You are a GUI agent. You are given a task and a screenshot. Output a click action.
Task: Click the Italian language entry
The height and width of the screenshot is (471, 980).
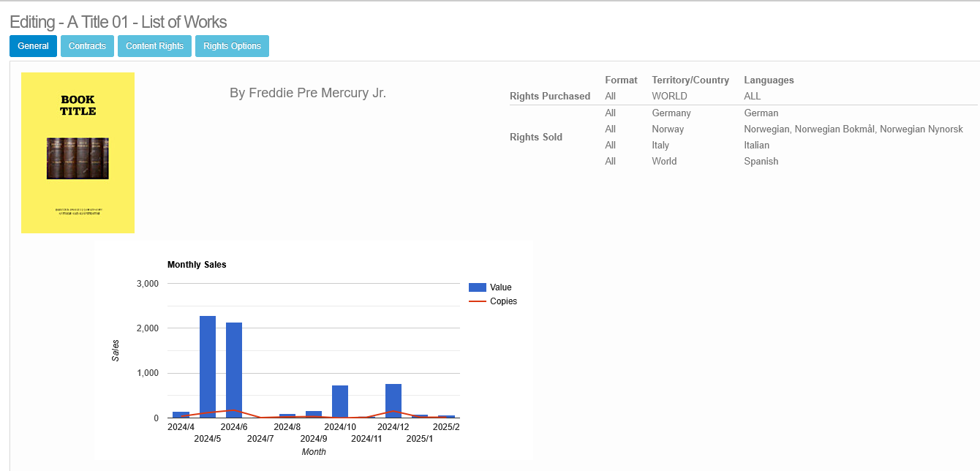point(756,146)
